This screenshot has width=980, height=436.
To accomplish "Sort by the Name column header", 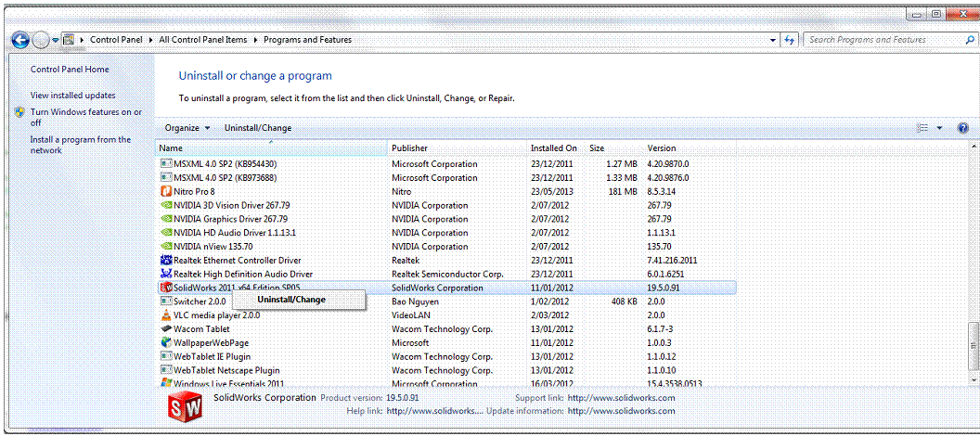I will click(x=271, y=148).
